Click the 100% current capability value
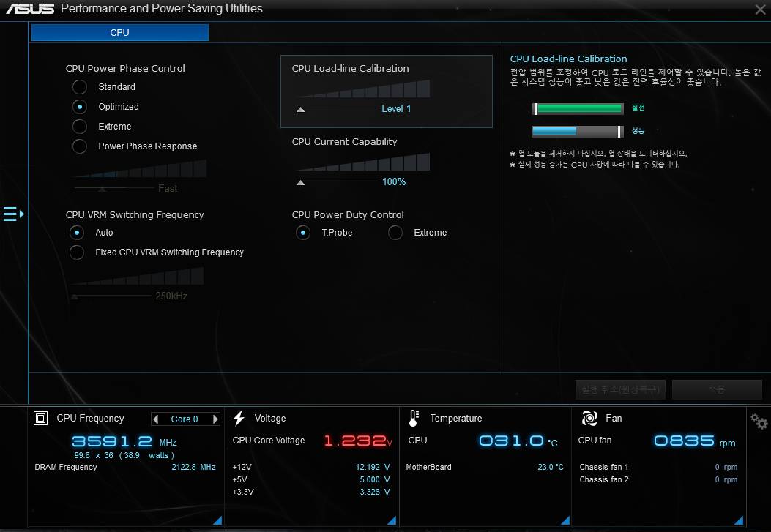The width and height of the screenshot is (771, 532). pyautogui.click(x=394, y=181)
